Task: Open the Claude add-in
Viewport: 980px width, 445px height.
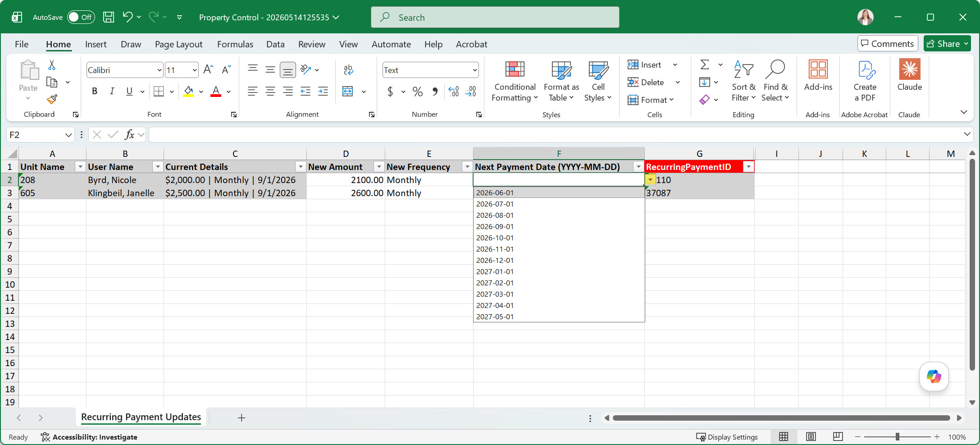Action: point(910,75)
